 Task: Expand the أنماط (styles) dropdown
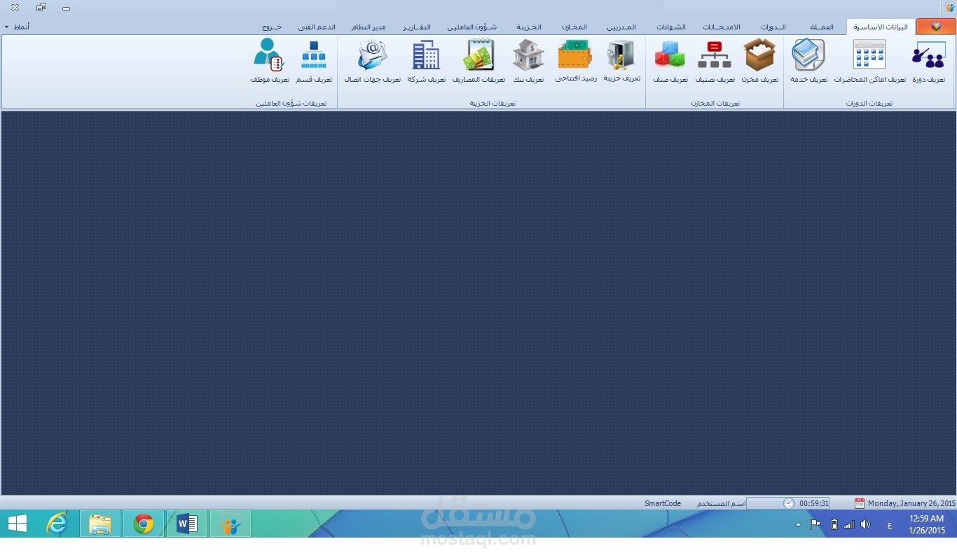click(x=17, y=27)
